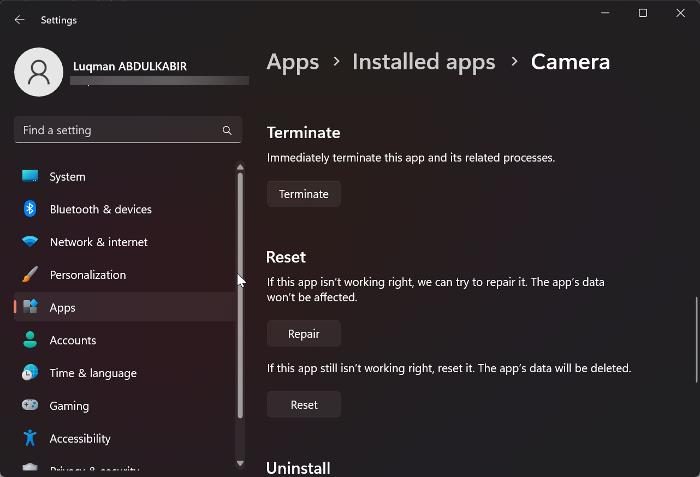Click the sidebar scroll up arrow
The width and height of the screenshot is (700, 477).
point(240,167)
